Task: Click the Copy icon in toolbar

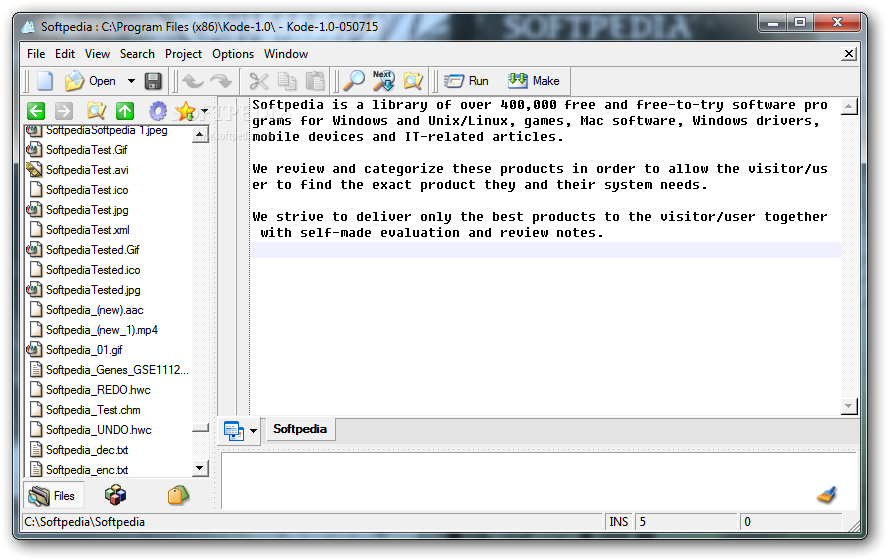Action: (x=287, y=81)
